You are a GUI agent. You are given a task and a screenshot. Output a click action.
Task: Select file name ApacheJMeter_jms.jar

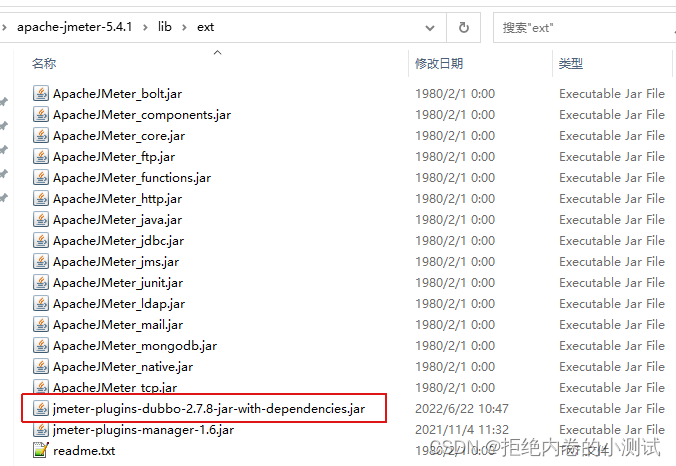tap(116, 262)
